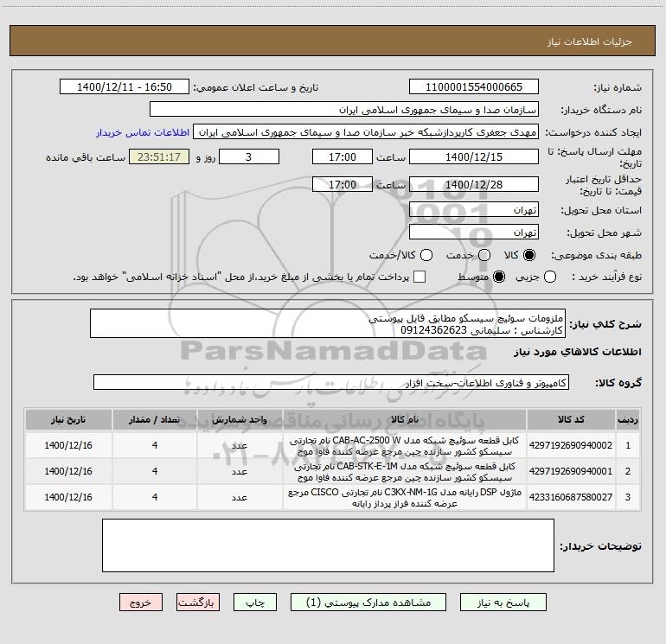Click the ایجاد کننده درخواست field
The width and height of the screenshot is (666, 644).
pyautogui.click(x=366, y=132)
